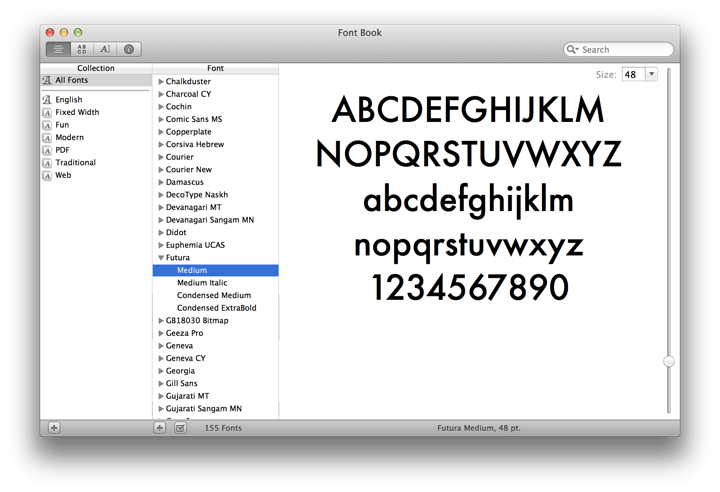Click the English collection icon

tap(47, 100)
